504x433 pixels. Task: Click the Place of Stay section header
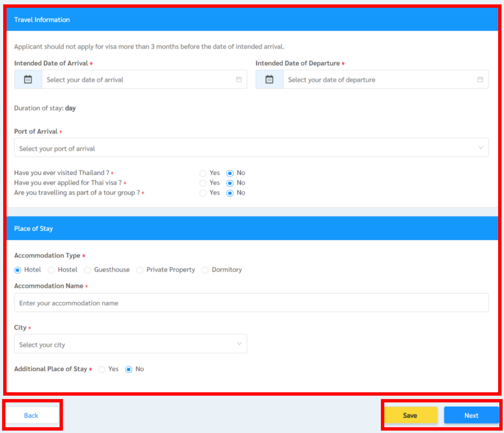point(252,228)
